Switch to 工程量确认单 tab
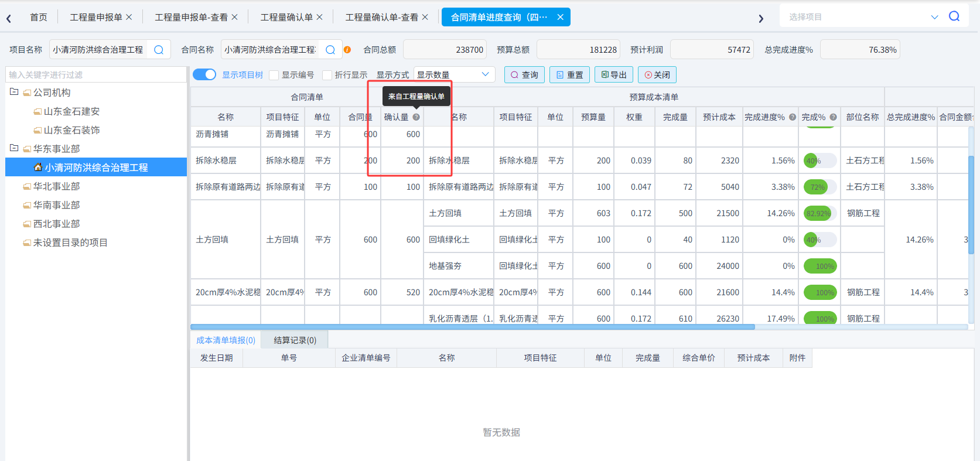Viewport: 980px width, 461px height. [286, 17]
